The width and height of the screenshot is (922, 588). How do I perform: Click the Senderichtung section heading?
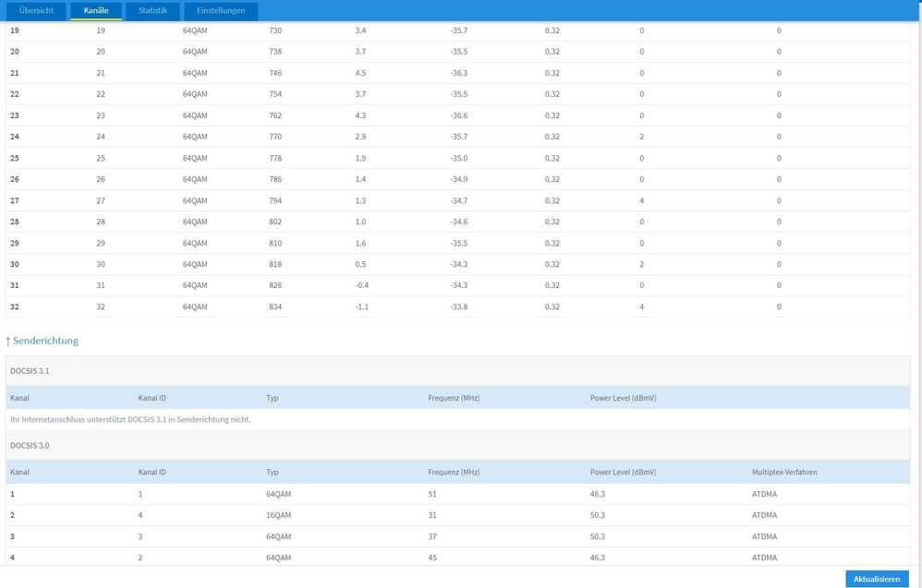[x=42, y=341]
